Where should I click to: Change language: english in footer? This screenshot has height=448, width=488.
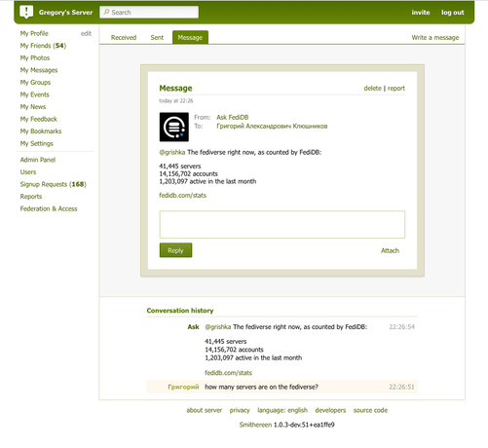click(282, 410)
